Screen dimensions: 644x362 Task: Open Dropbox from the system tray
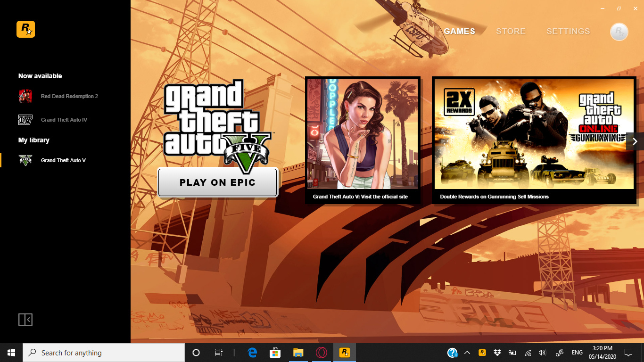click(x=497, y=353)
